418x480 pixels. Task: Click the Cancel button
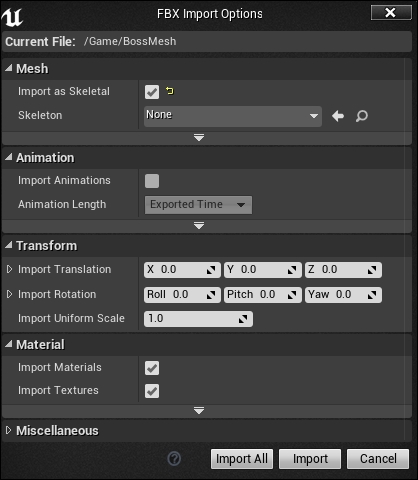(x=378, y=459)
